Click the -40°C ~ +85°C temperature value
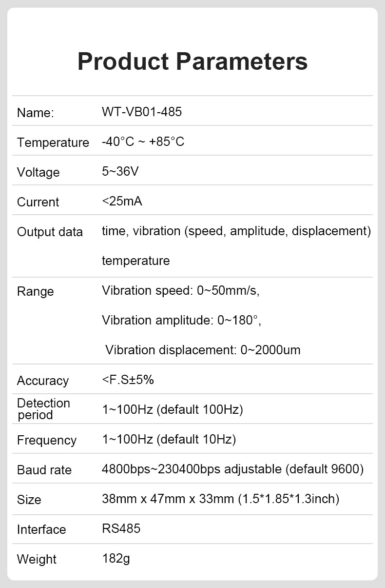The image size is (385, 588). click(143, 142)
